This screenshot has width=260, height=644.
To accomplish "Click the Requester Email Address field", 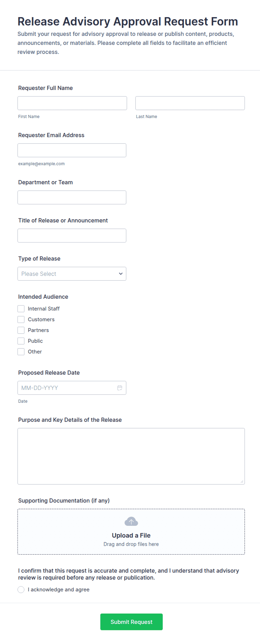I will [x=72, y=150].
